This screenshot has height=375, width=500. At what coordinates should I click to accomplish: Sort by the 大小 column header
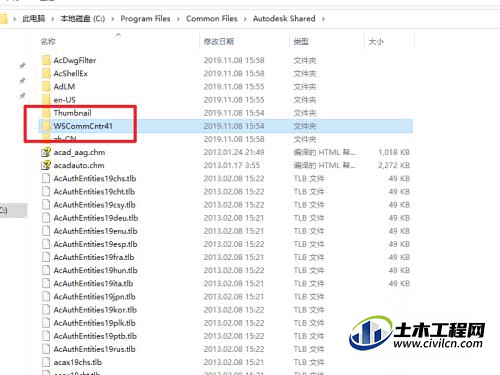(376, 42)
